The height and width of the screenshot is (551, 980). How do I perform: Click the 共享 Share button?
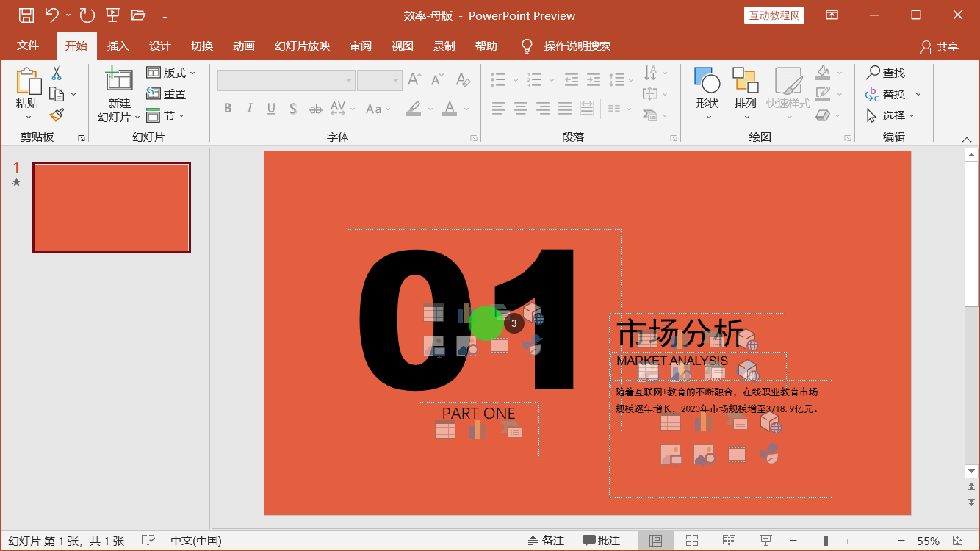click(940, 46)
